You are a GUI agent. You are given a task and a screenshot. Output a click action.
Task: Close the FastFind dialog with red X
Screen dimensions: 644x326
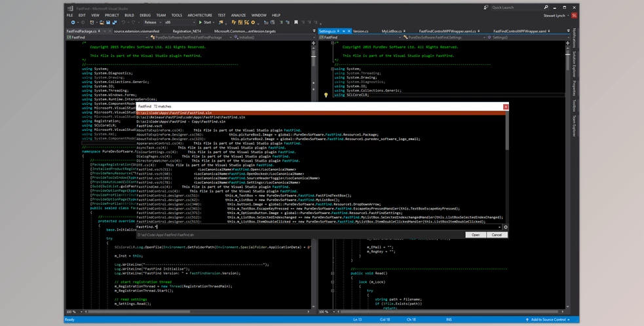pyautogui.click(x=506, y=107)
